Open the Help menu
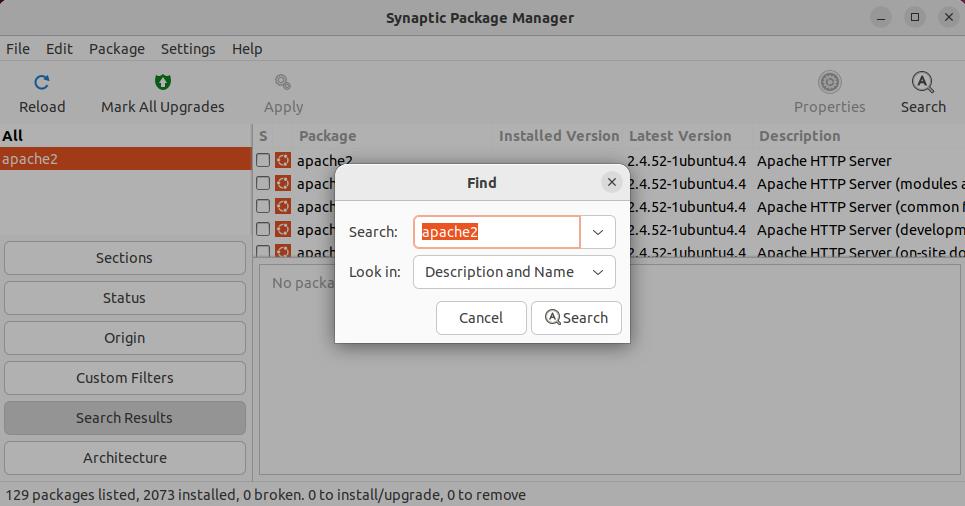Image resolution: width=965 pixels, height=506 pixels. tap(247, 49)
